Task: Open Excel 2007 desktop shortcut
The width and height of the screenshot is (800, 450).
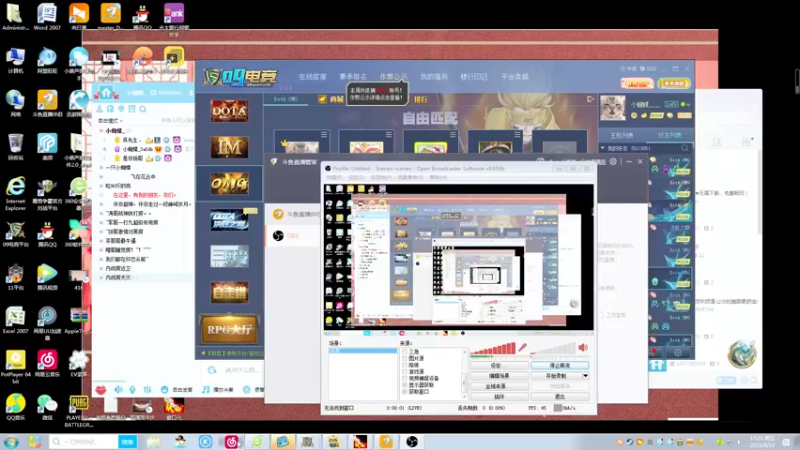Action: [15, 320]
